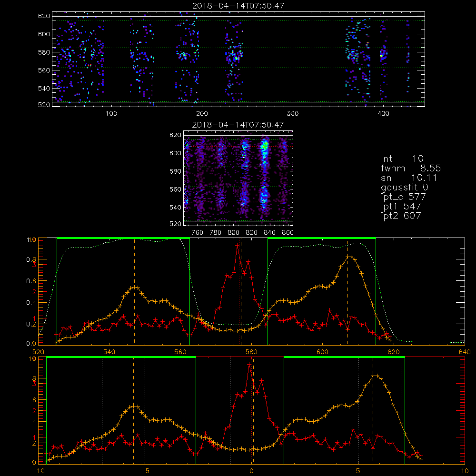Click x-axis label 780 of the middle image
Screen dimensions: 476x476
tap(216, 233)
